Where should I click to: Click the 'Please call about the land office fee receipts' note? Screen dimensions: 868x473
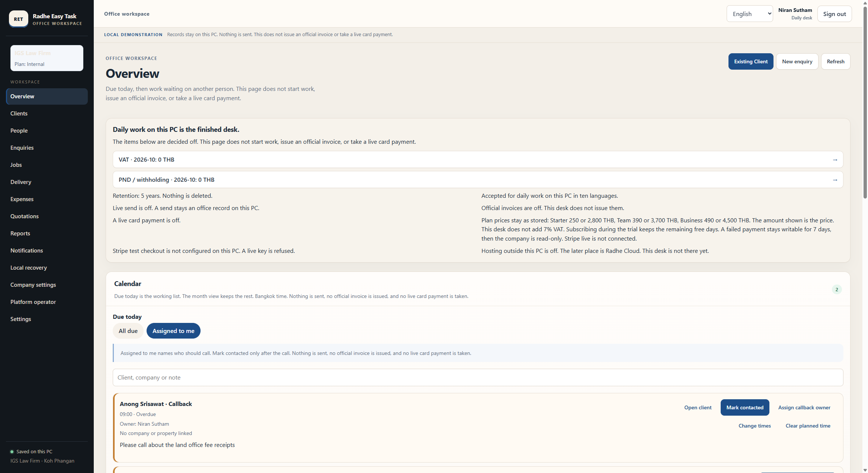177,445
